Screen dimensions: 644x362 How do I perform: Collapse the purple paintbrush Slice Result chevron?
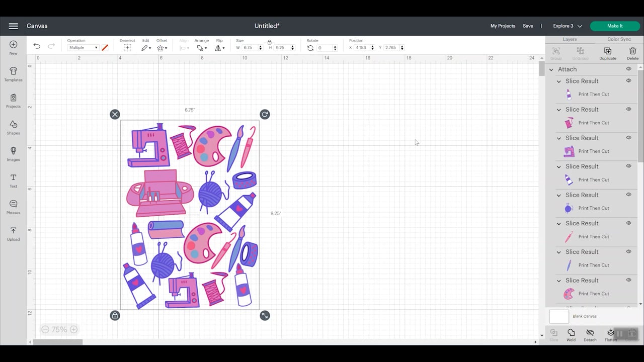[558, 252]
